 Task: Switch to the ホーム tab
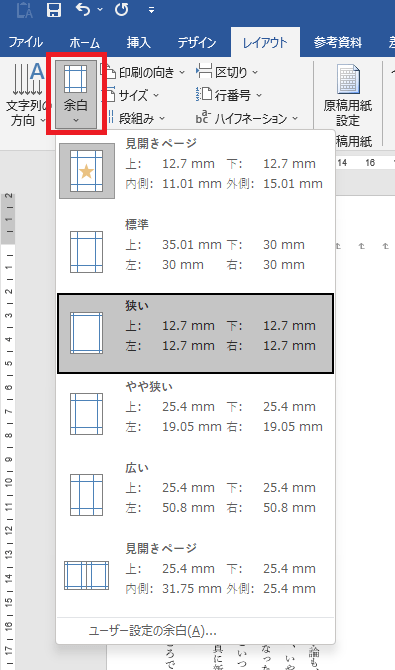pos(84,42)
